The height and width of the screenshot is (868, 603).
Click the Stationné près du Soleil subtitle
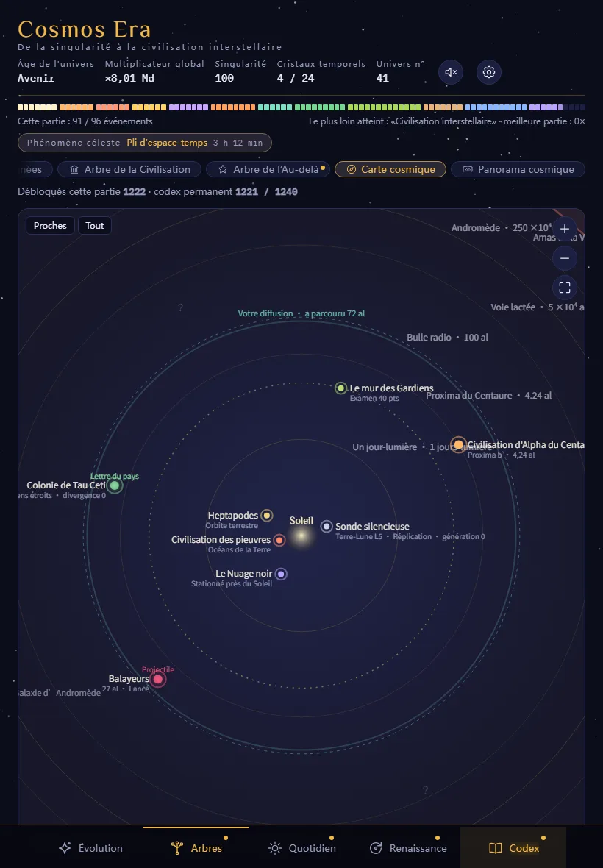[x=232, y=584]
